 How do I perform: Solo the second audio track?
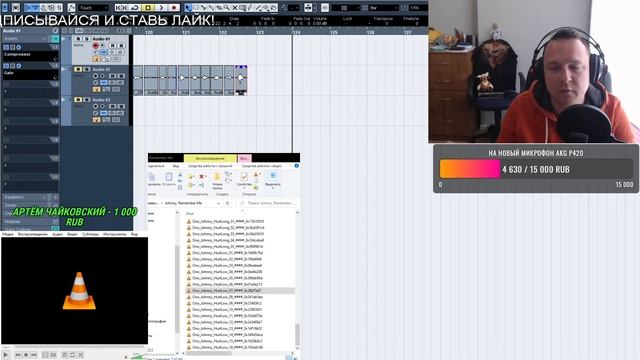87,69
